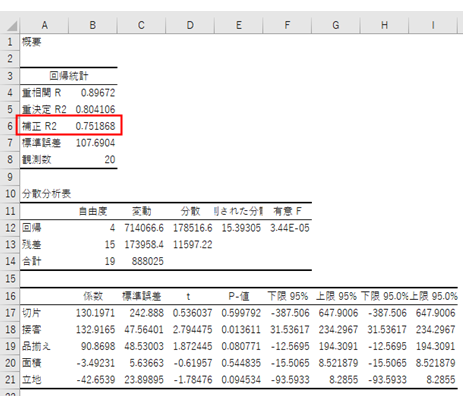Click the 回帰統計 header cell

(69, 76)
